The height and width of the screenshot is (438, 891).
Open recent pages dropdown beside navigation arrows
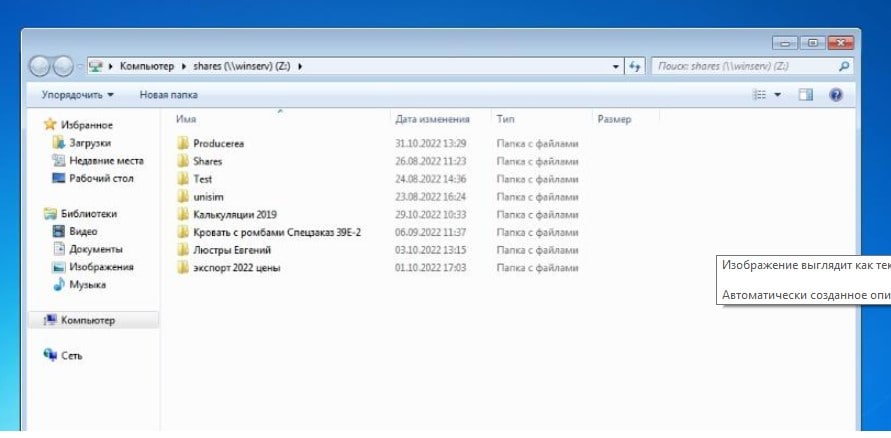[80, 67]
